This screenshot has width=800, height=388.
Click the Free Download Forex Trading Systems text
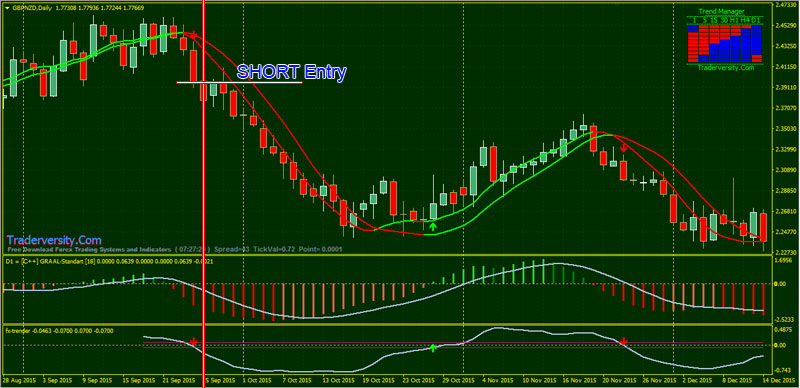(x=88, y=249)
